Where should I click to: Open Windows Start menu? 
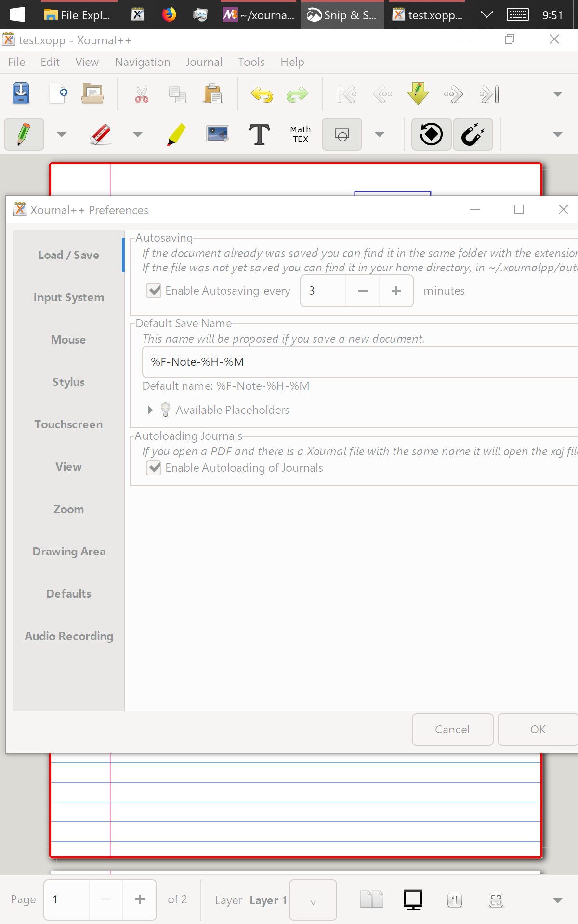pyautogui.click(x=17, y=14)
